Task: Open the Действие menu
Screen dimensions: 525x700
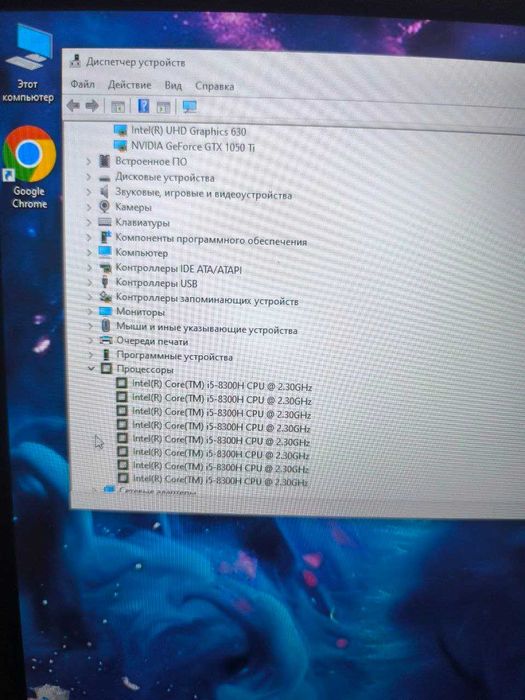Action: pos(129,85)
